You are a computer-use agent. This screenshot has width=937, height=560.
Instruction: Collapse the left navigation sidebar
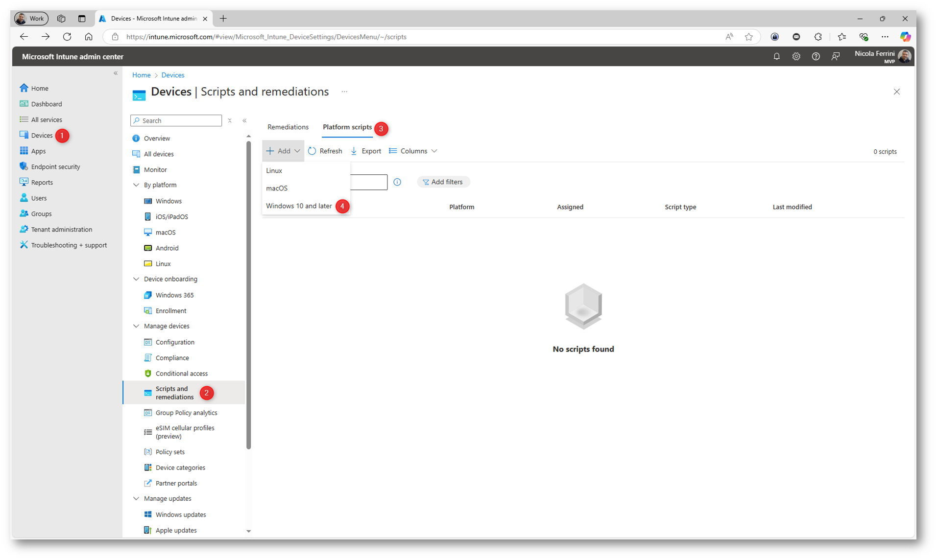pyautogui.click(x=116, y=73)
